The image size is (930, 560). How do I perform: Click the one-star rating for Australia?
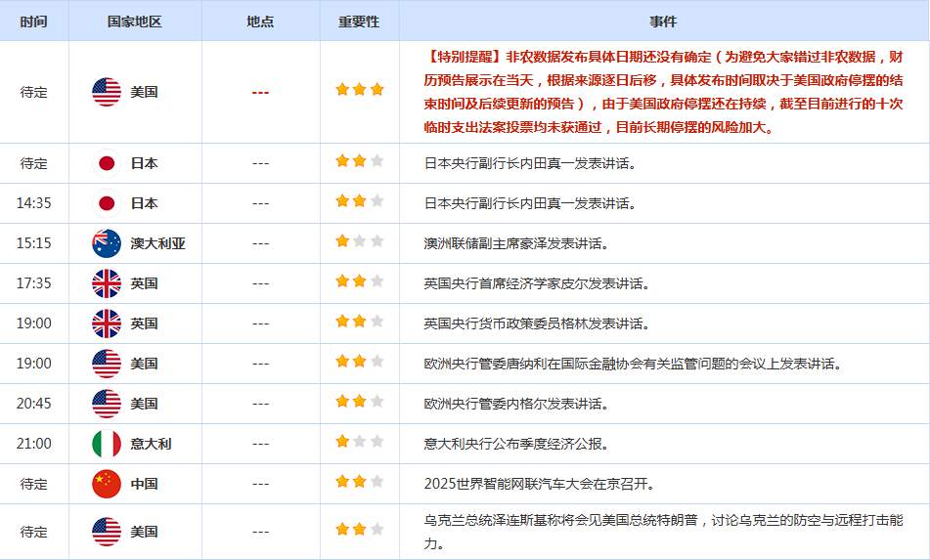pyautogui.click(x=360, y=240)
